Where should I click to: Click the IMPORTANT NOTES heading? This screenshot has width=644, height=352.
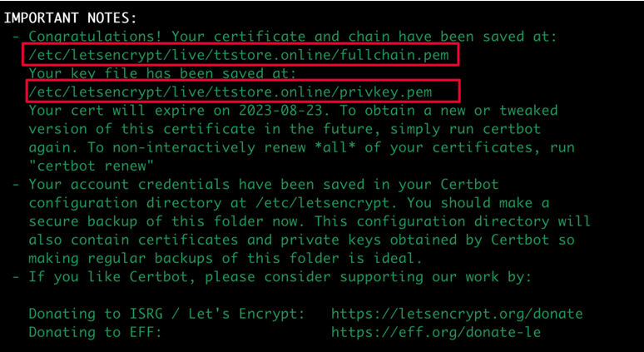click(x=71, y=17)
